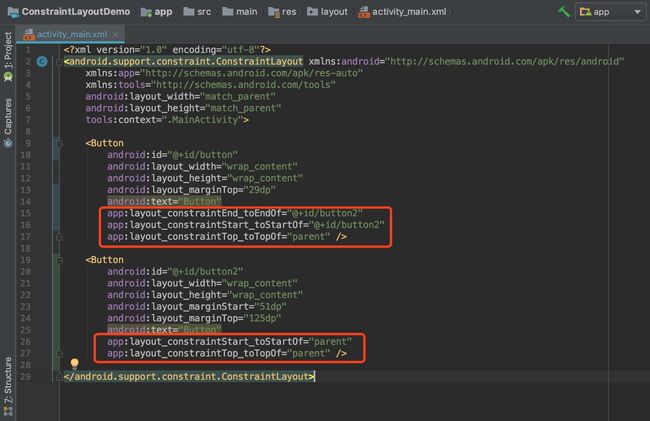The image size is (650, 421).
Task: Click the res folder breadcrumb
Action: click(x=282, y=12)
